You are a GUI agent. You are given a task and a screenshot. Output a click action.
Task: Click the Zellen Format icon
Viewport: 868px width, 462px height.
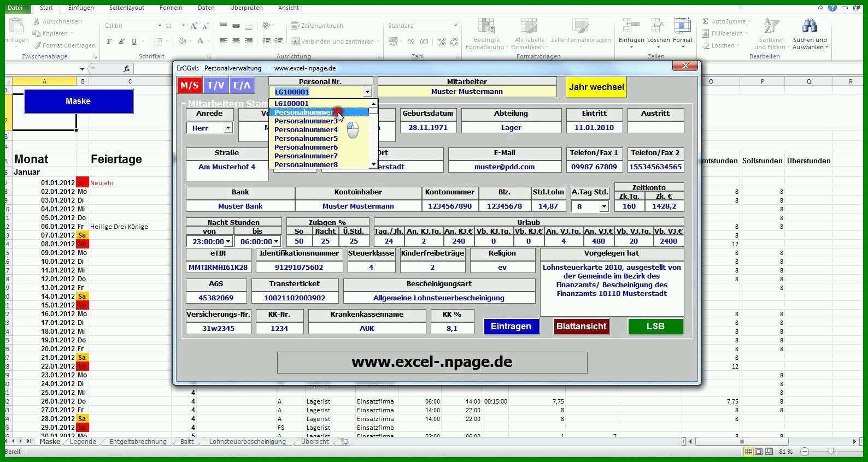682,26
